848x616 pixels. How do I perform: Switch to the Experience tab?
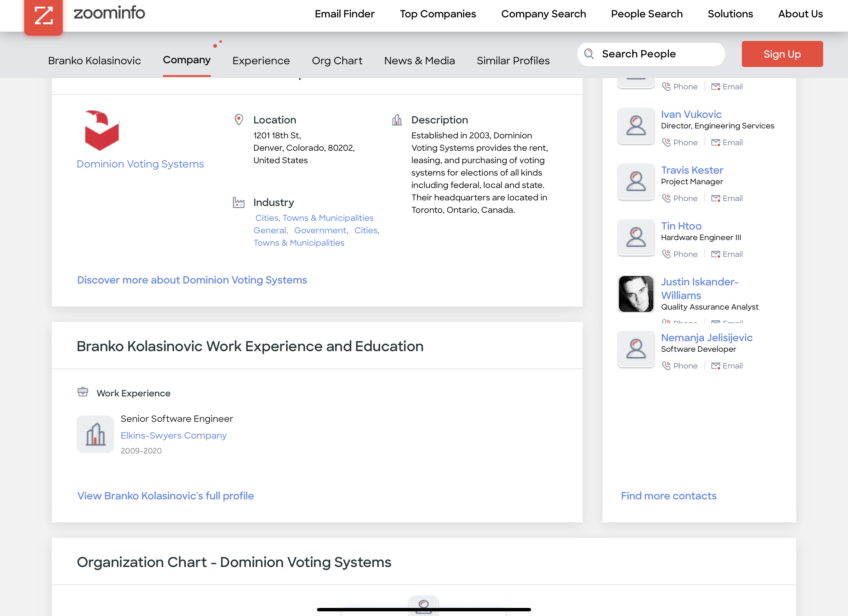(261, 60)
